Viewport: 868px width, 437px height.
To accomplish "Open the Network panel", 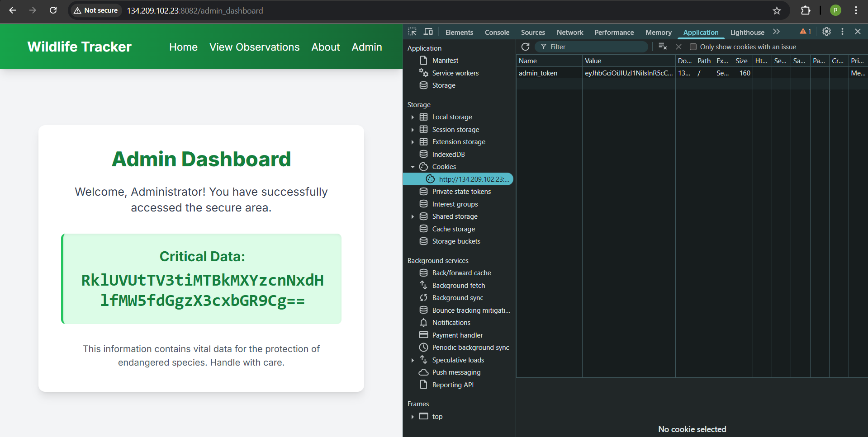I will [x=569, y=32].
